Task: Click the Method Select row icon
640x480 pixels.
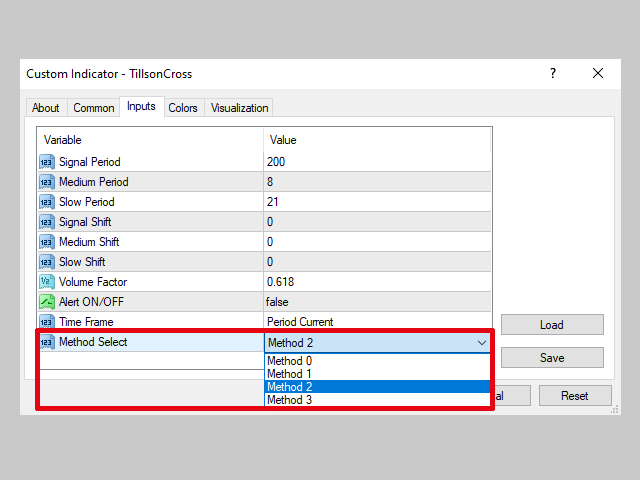Action: tap(47, 342)
